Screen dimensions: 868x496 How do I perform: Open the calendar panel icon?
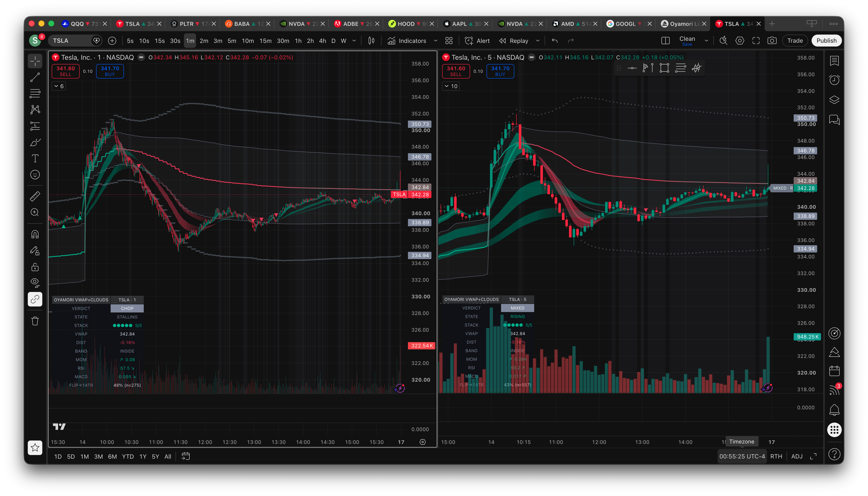[x=834, y=371]
